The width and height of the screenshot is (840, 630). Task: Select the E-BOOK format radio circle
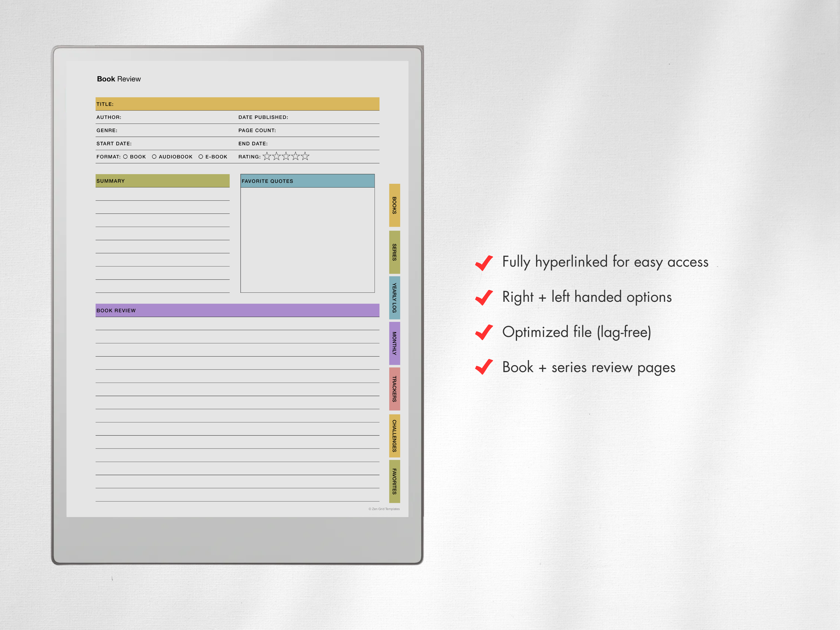pyautogui.click(x=201, y=157)
